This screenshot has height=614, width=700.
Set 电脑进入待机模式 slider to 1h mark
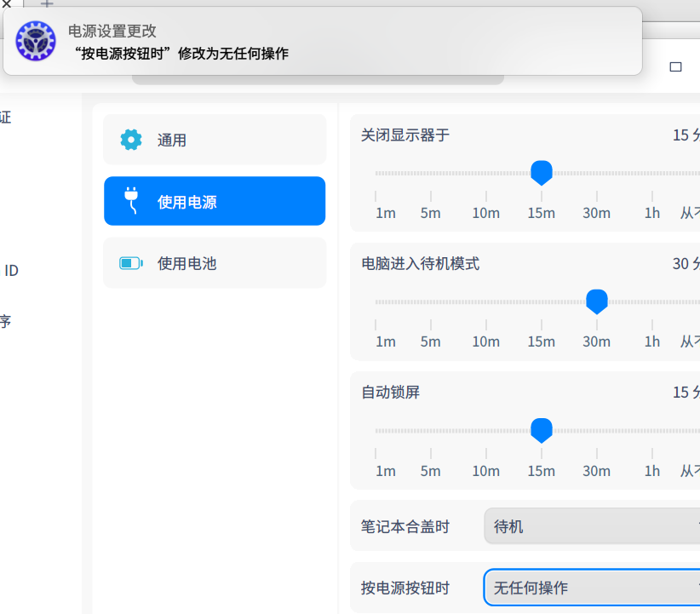[x=652, y=302]
